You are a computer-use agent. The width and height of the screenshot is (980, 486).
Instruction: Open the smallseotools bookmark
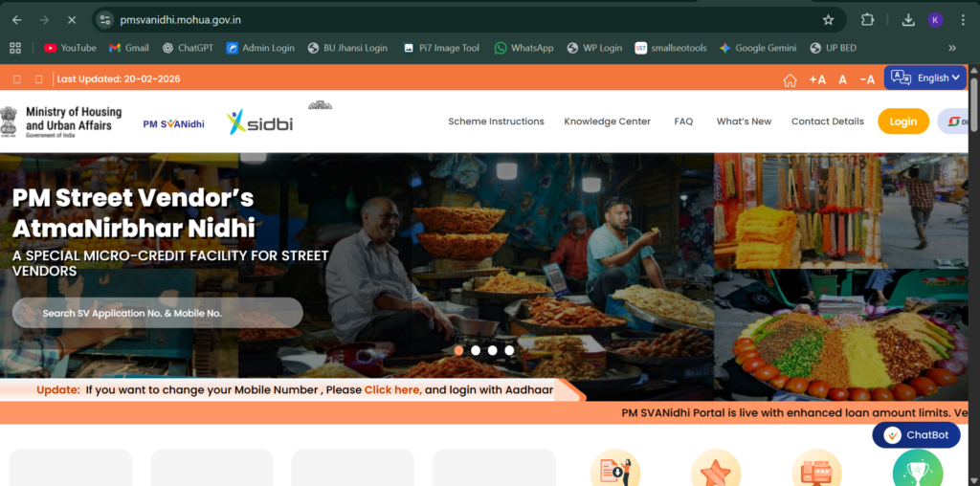pyautogui.click(x=671, y=48)
